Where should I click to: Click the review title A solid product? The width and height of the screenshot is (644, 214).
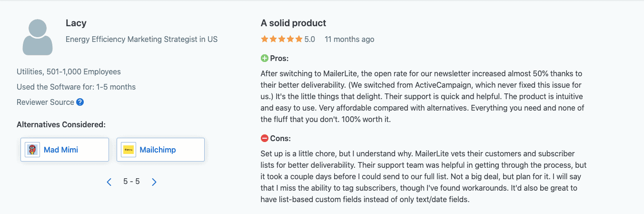coord(293,23)
